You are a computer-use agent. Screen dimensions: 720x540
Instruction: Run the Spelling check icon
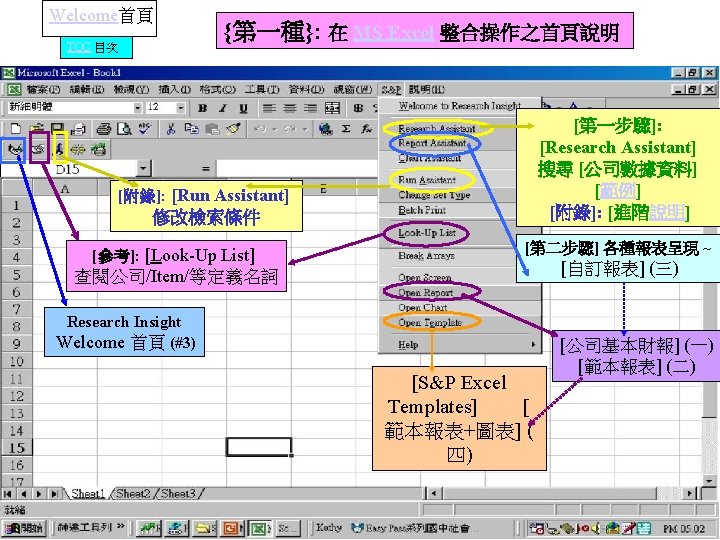click(145, 129)
